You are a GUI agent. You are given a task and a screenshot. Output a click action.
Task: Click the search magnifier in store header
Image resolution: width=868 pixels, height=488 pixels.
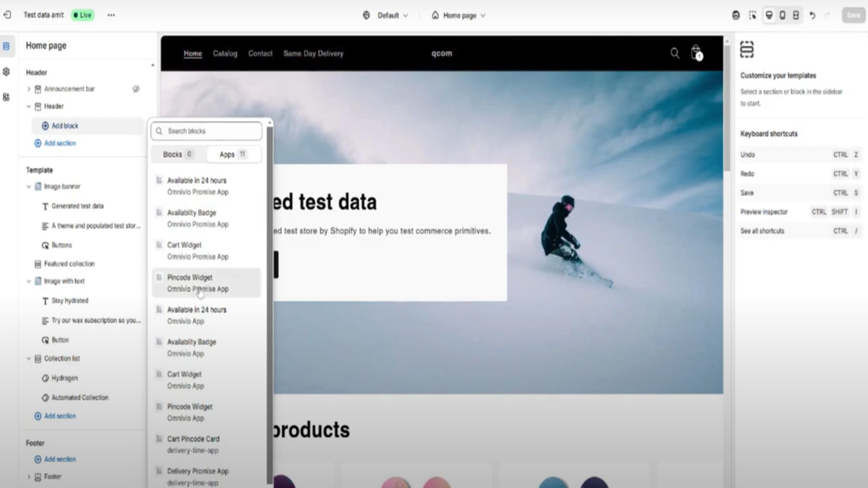[675, 53]
